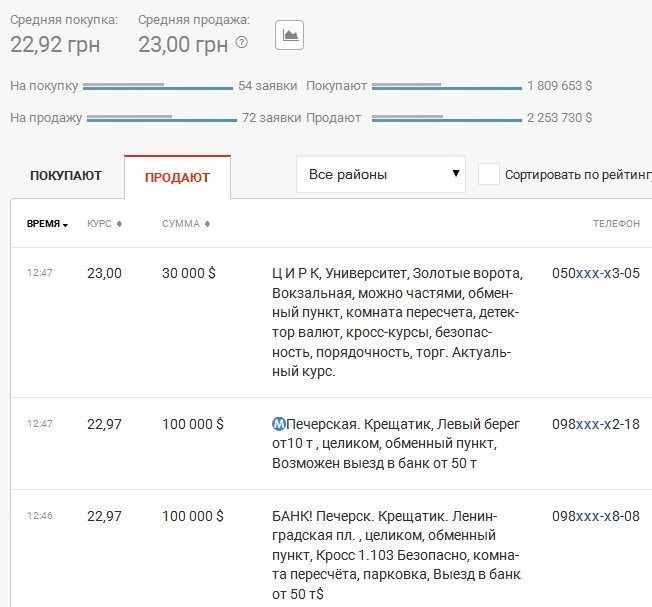Image resolution: width=652 pixels, height=607 pixels.
Task: Click the metro icon beside Печерская
Action: point(279,424)
